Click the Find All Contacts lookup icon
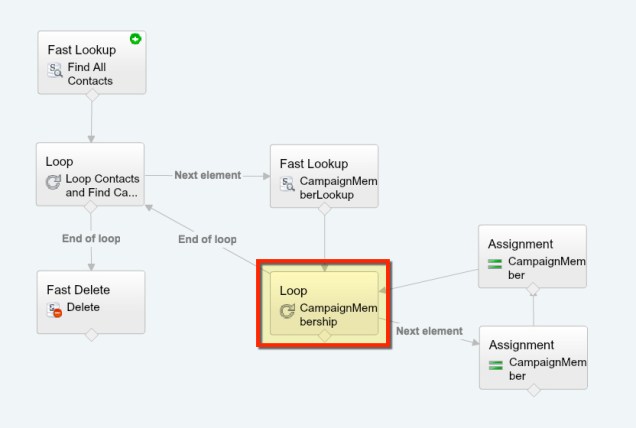This screenshot has width=636, height=428. (56, 70)
